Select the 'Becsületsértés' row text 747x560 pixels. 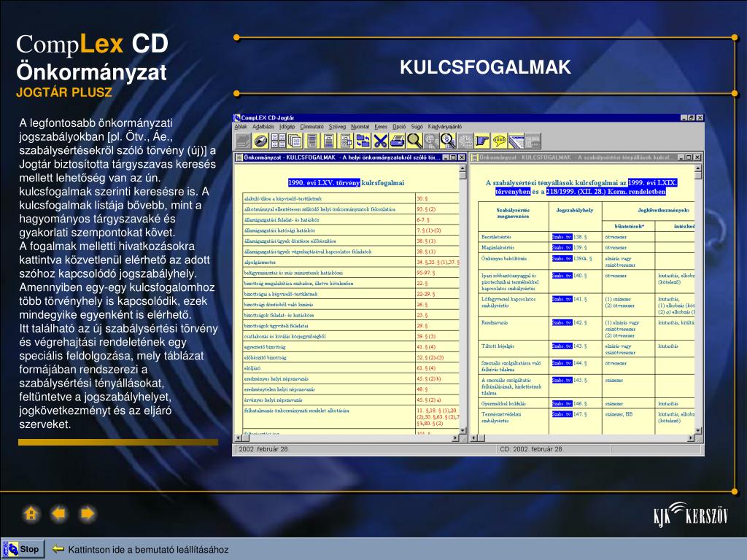tap(496, 237)
